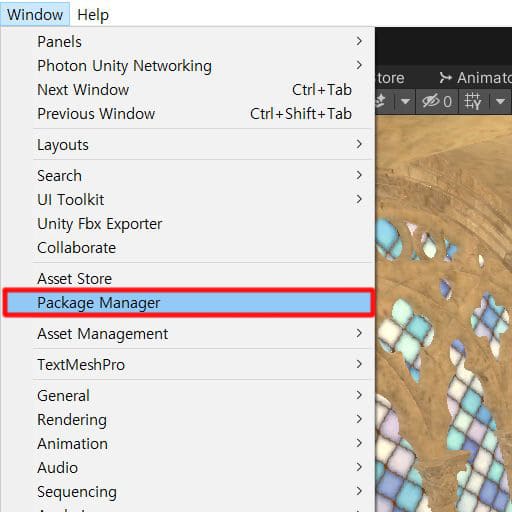The width and height of the screenshot is (512, 512).
Task: Switch to the Animator tab
Action: (x=475, y=78)
